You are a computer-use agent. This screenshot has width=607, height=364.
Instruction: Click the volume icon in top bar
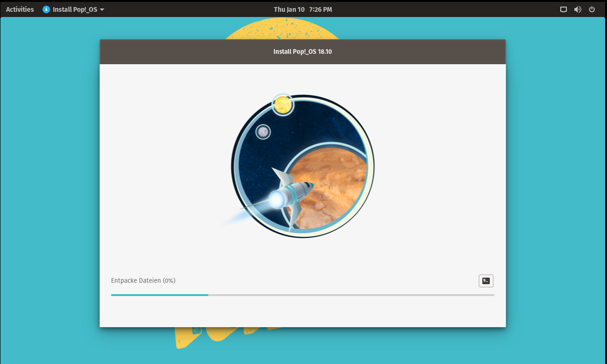tap(577, 9)
